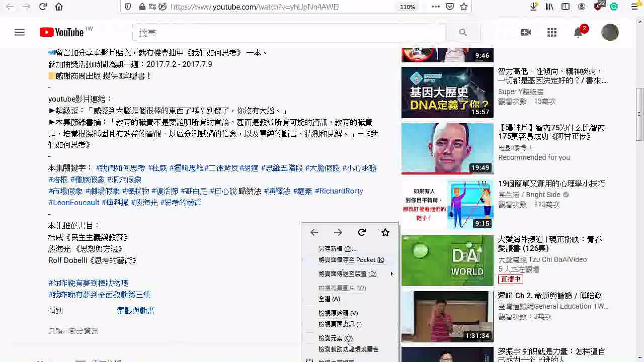Open the DaAi World live stream thumbnail
This screenshot has width=644, height=362.
coord(447,260)
